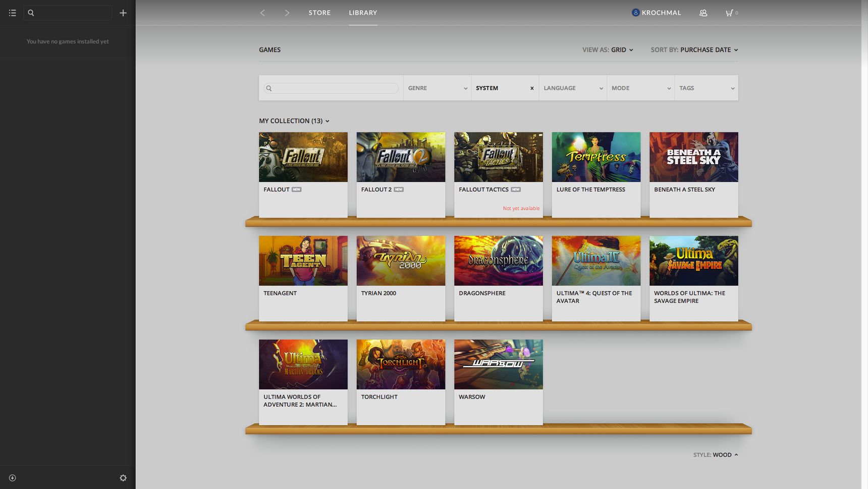Open the shopping cart

(x=731, y=13)
